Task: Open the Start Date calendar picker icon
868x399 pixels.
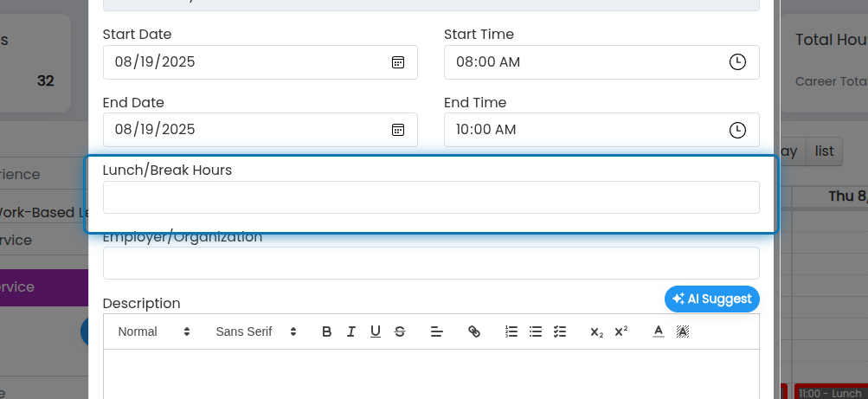Action: [x=398, y=62]
